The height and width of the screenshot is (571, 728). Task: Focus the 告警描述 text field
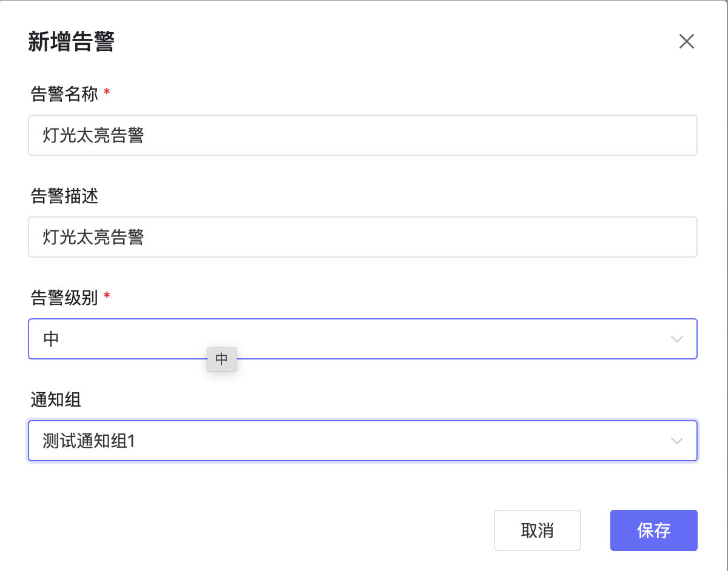point(362,237)
